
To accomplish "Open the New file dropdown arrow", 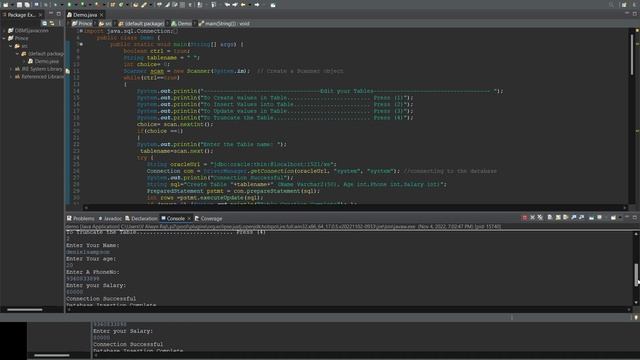I will click(12, 4).
